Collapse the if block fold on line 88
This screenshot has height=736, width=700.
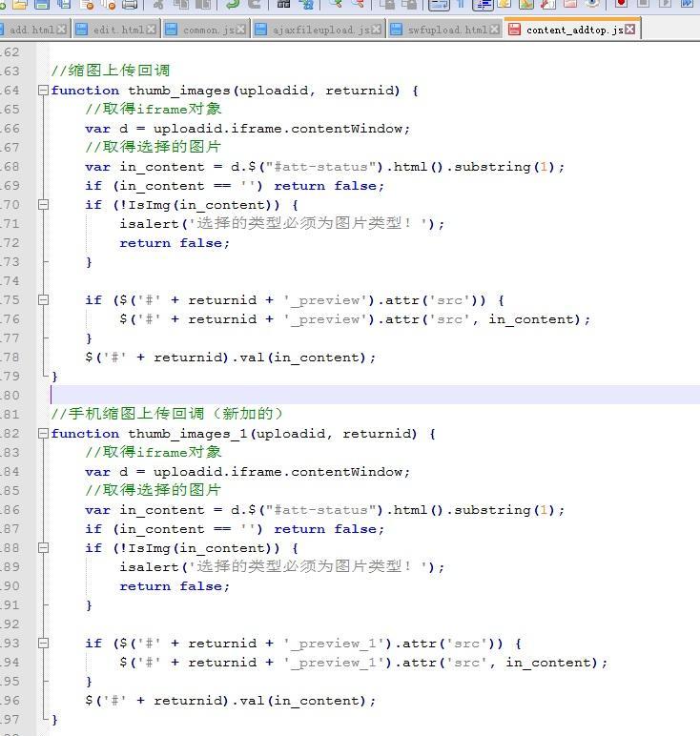pos(43,548)
